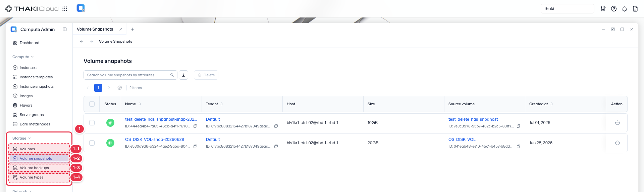Collapse the sidebar panel icon
The width and height of the screenshot is (644, 192).
65,29
